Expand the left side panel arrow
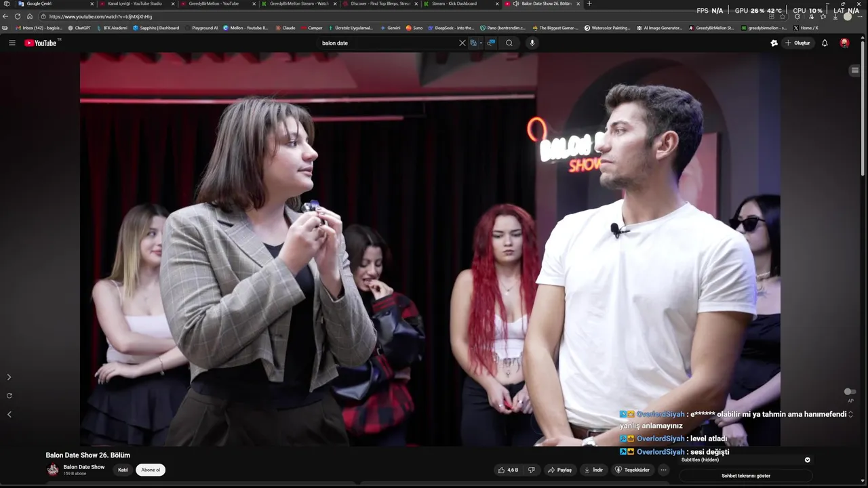 9,377
